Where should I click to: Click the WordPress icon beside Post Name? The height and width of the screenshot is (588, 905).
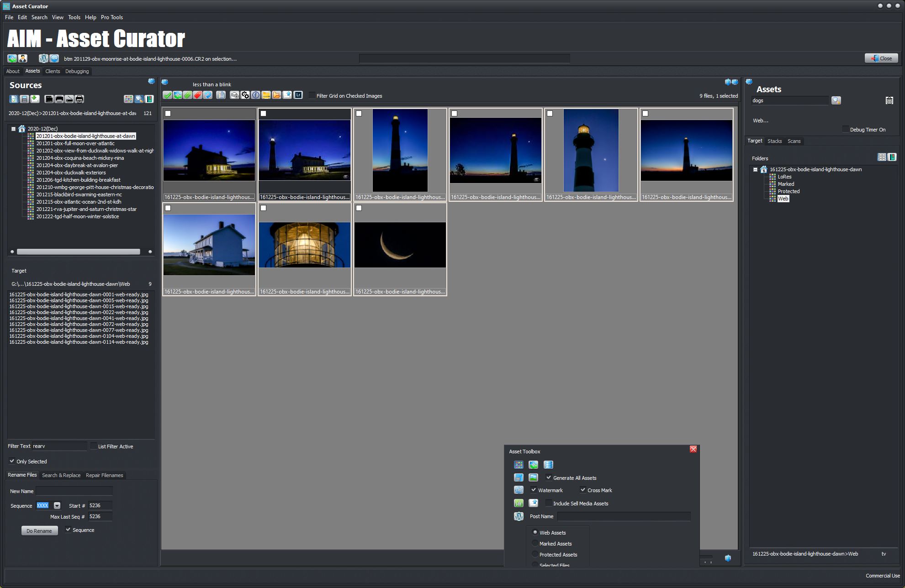click(519, 516)
